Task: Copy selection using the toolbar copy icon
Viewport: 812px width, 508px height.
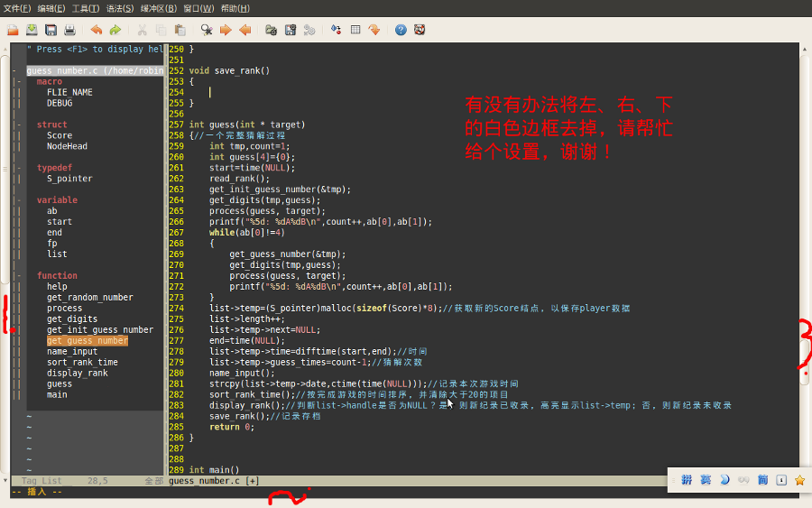Action: coord(161,30)
